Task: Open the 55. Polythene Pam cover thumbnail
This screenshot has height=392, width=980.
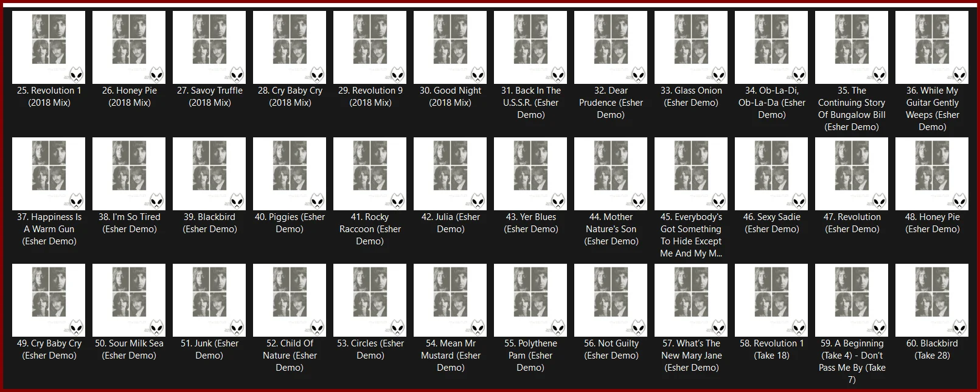Action: [530, 300]
